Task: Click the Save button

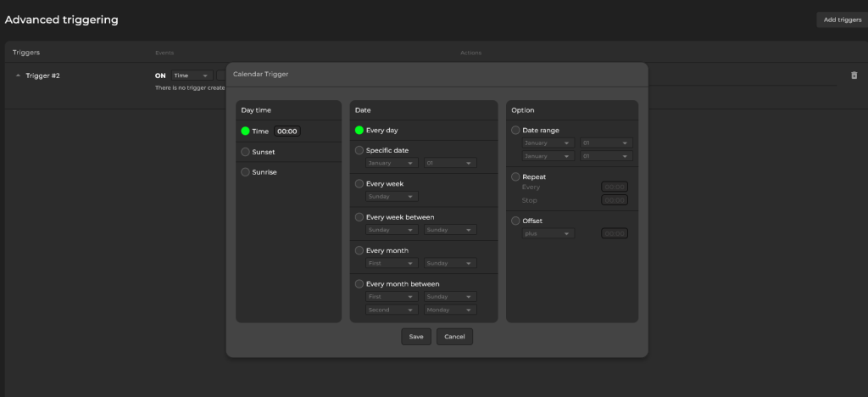Action: 415,337
